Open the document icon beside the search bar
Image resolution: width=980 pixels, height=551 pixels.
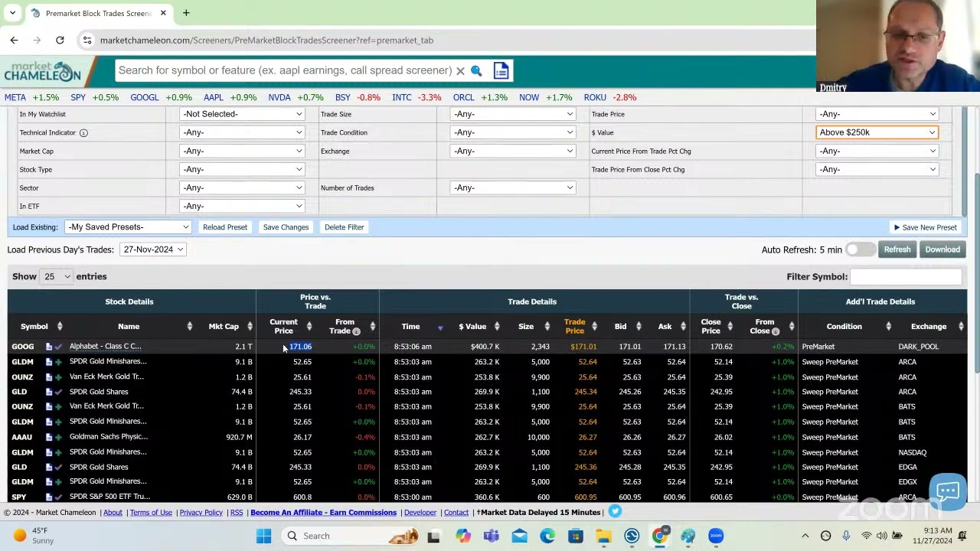pyautogui.click(x=501, y=70)
